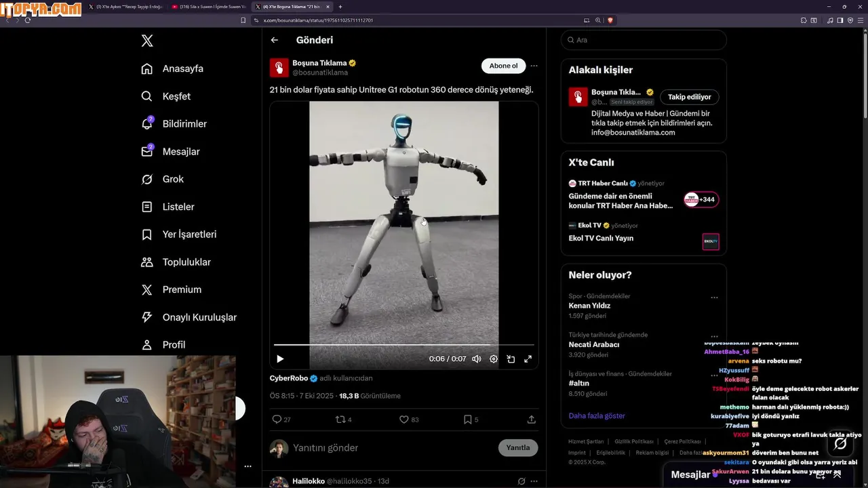Play the robot video
The height and width of the screenshot is (488, 868).
[x=280, y=359]
